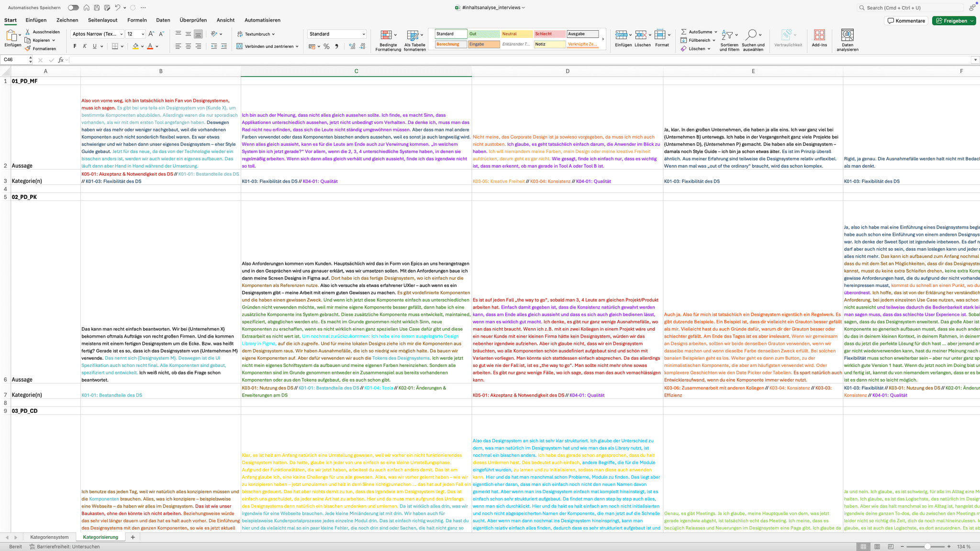Toggle Automatisches Speichern switch
The width and height of the screenshot is (980, 551).
[x=73, y=8]
